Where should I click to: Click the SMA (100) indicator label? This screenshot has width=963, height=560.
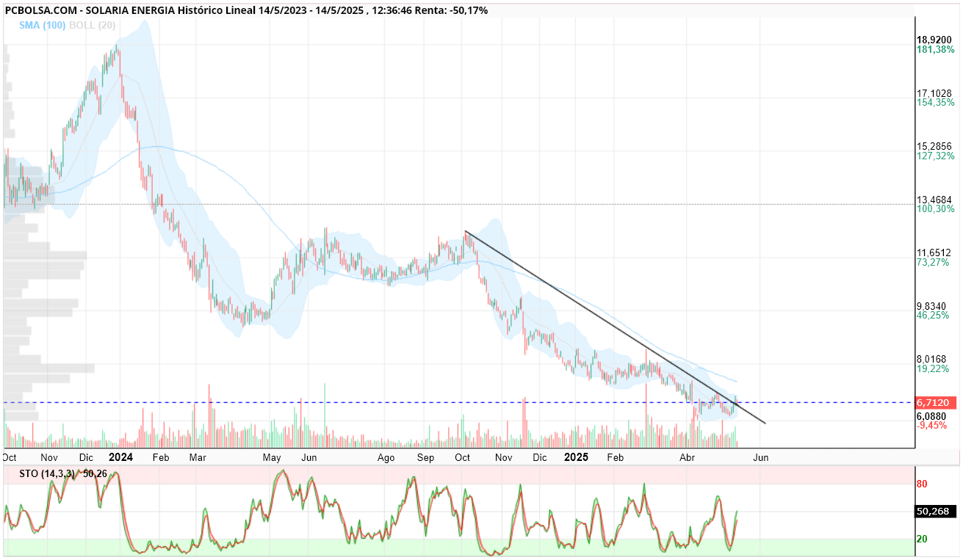tap(43, 25)
